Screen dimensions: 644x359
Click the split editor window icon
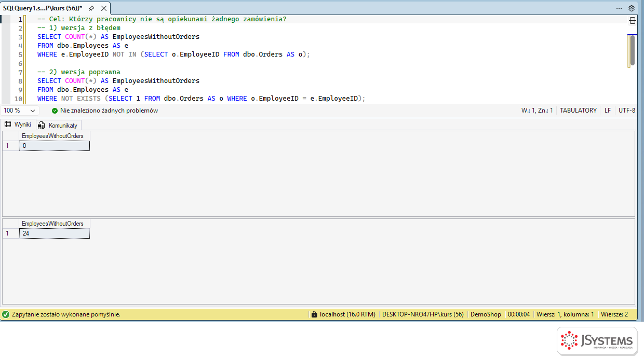pos(632,20)
